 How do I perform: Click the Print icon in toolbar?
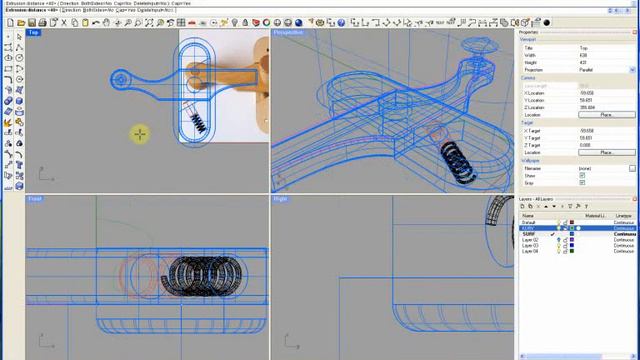tap(42, 23)
